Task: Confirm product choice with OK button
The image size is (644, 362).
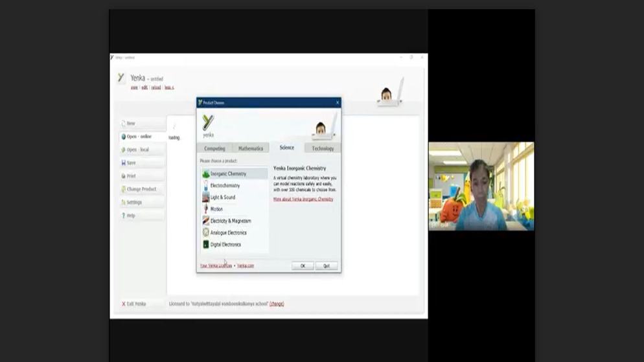Action: (303, 266)
